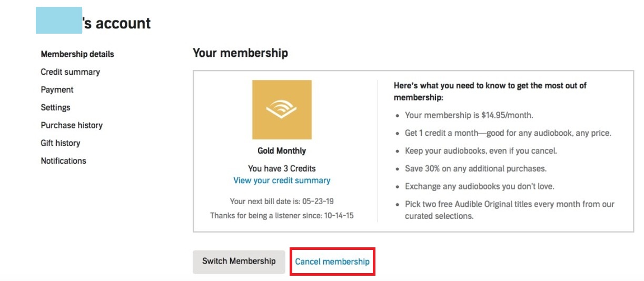Click the Gold Monthly plan label
This screenshot has width=644, height=281.
coord(282,151)
